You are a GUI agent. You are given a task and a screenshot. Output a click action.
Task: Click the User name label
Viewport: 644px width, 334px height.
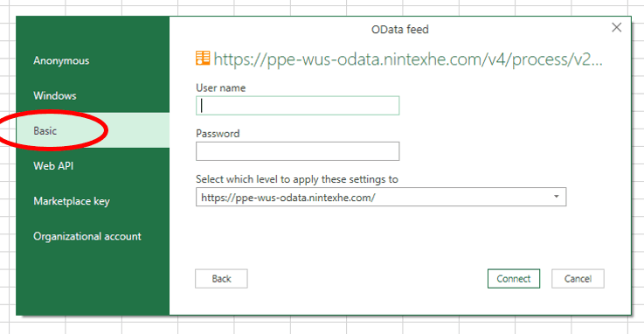click(220, 88)
